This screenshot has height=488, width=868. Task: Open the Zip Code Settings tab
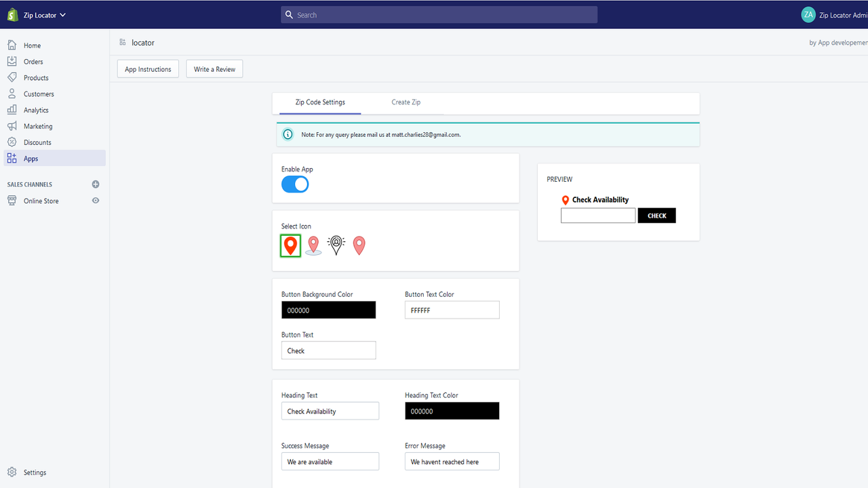pos(319,102)
